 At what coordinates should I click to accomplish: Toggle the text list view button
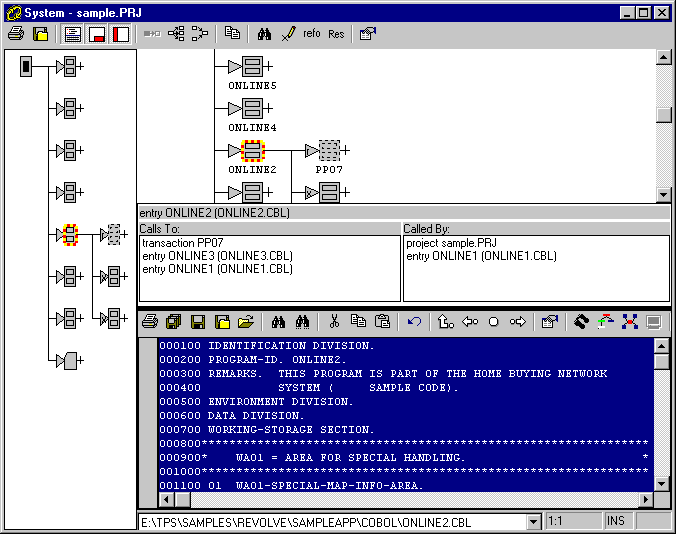click(x=73, y=34)
